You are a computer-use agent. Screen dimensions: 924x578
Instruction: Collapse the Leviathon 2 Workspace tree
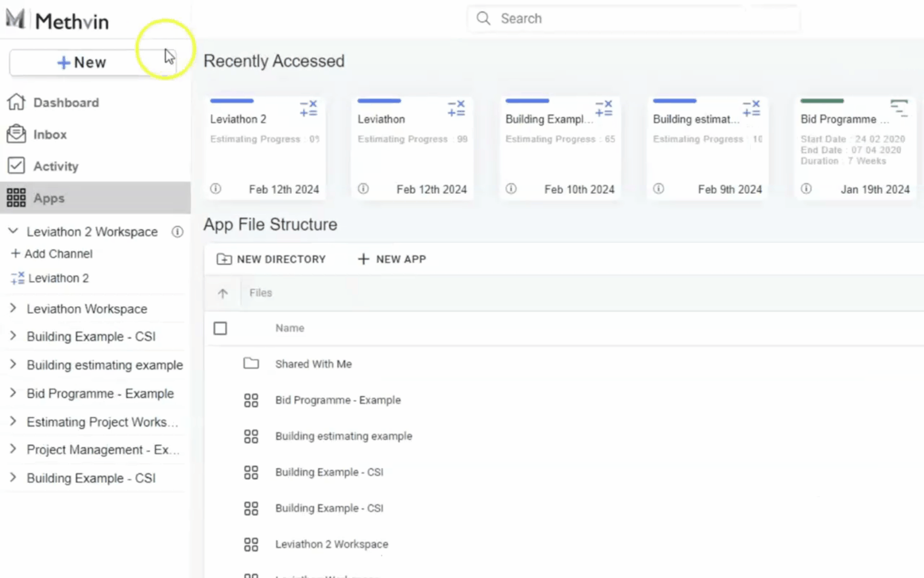13,231
